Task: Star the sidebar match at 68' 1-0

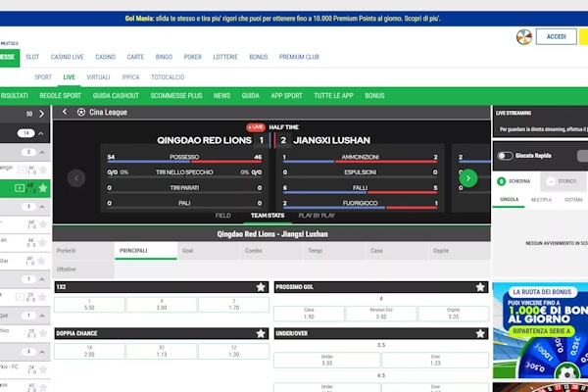Action: click(43, 224)
